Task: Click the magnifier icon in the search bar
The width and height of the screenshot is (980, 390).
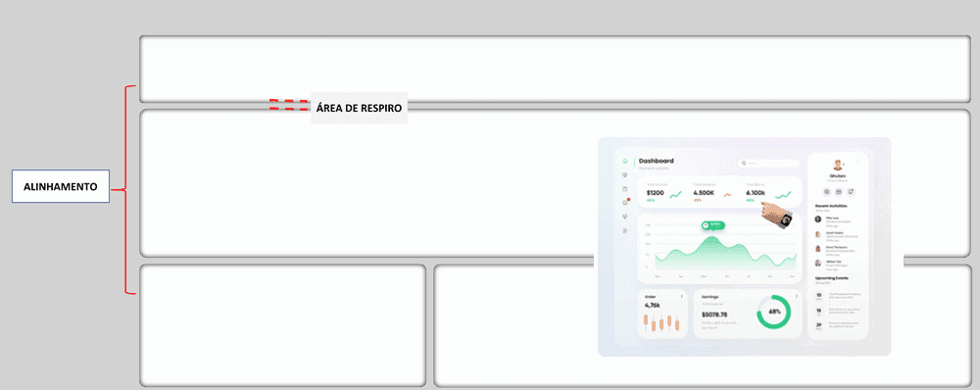Action: pos(744,163)
